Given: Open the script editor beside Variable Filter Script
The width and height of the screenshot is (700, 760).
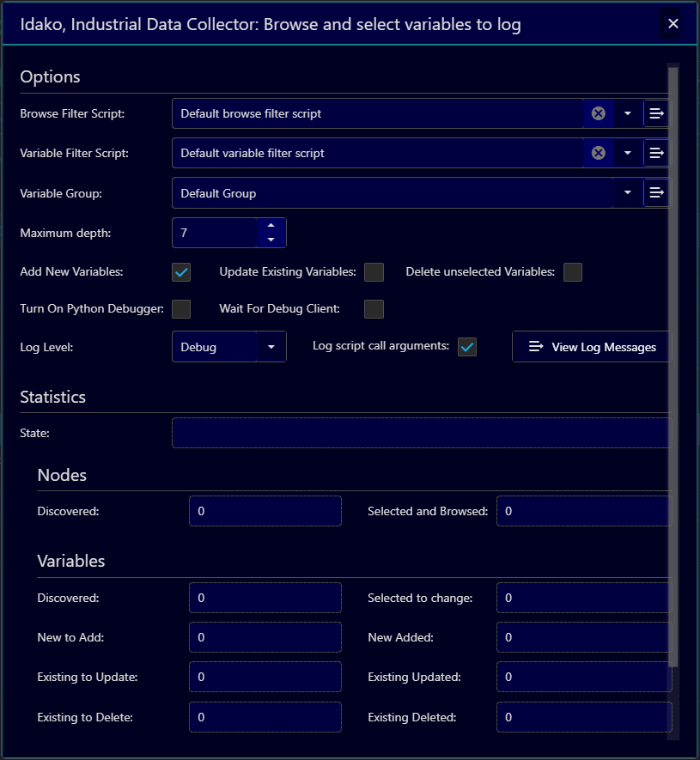Looking at the screenshot, I should (x=656, y=152).
